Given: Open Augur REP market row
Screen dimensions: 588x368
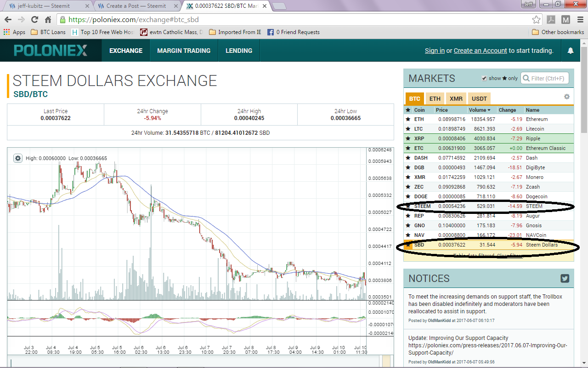Looking at the screenshot, I should point(489,216).
